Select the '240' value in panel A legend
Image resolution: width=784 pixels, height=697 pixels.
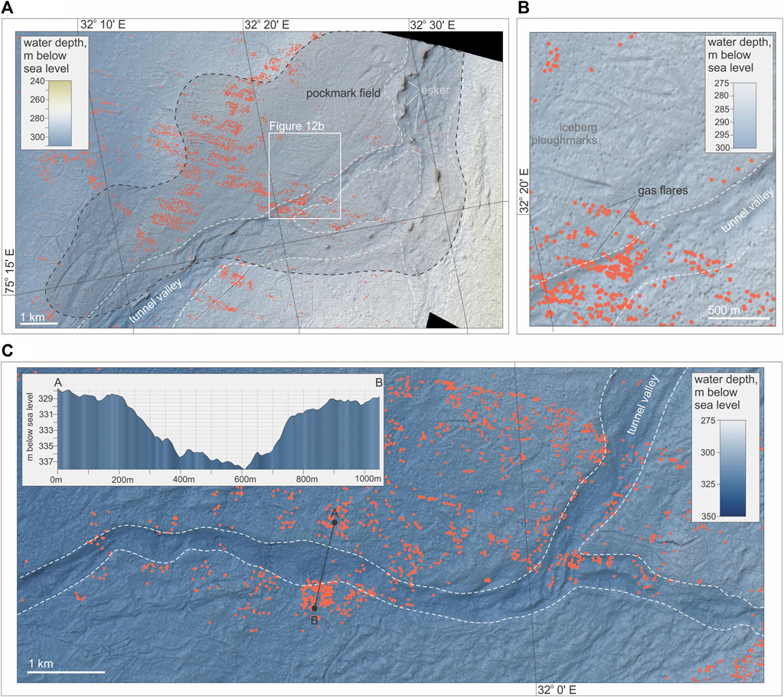coord(37,81)
